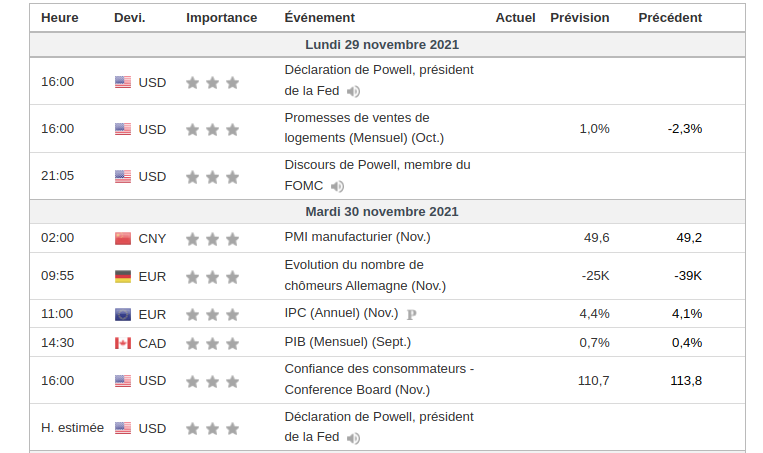Viewport: 763px width, 453px height.
Task: Click speaker icon in the H. estimée row
Action: tap(353, 438)
